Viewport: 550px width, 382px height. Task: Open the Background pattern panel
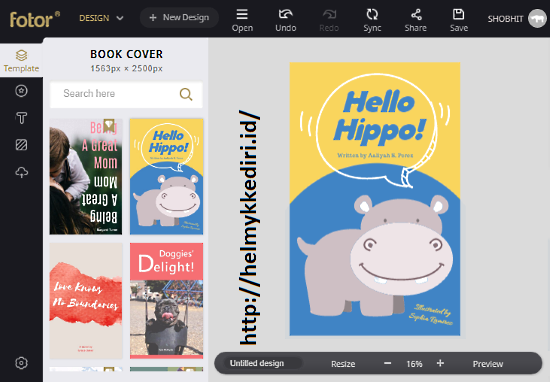click(x=21, y=145)
